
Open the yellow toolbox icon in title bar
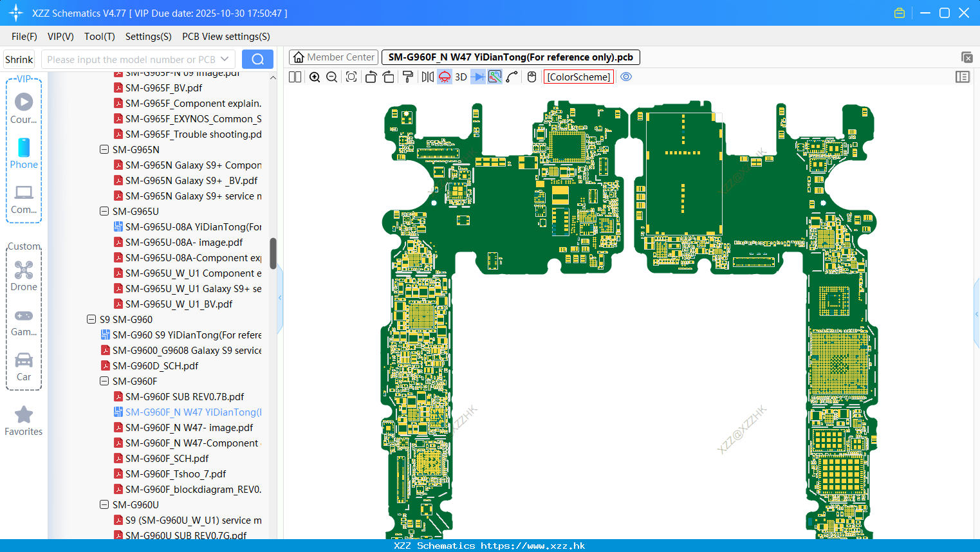pyautogui.click(x=900, y=13)
